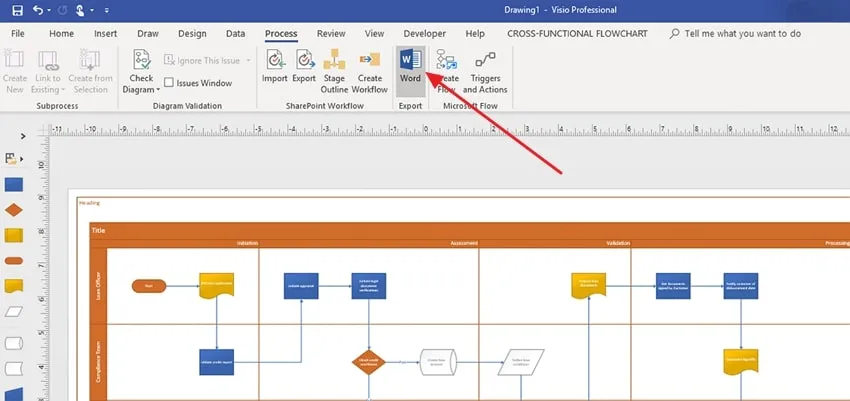The height and width of the screenshot is (401, 850).
Task: Switch to the View tab
Action: click(374, 34)
